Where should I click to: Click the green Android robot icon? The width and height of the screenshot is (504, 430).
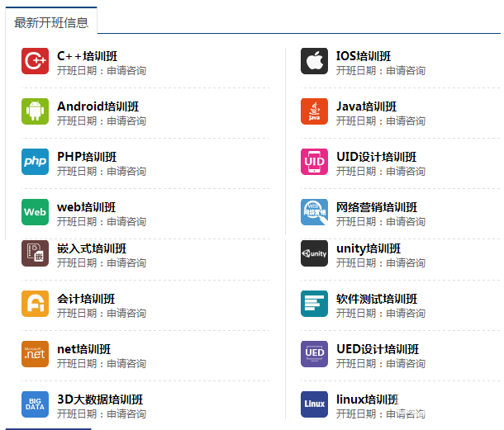coord(35,111)
